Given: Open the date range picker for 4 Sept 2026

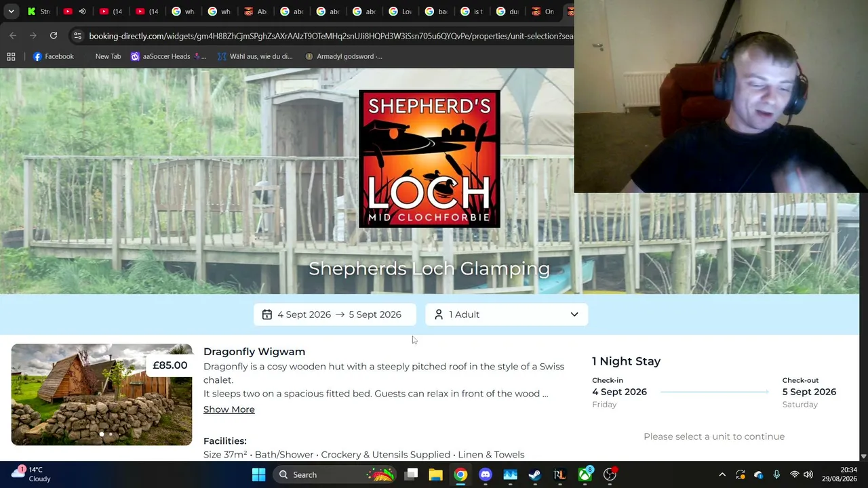Looking at the screenshot, I should (335, 314).
